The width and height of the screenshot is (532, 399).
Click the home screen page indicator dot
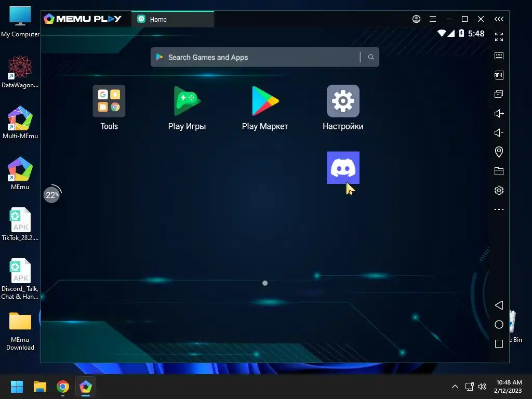[265, 283]
